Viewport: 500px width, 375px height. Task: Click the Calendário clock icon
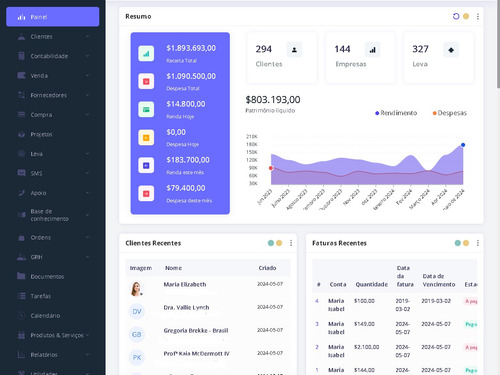(x=21, y=315)
